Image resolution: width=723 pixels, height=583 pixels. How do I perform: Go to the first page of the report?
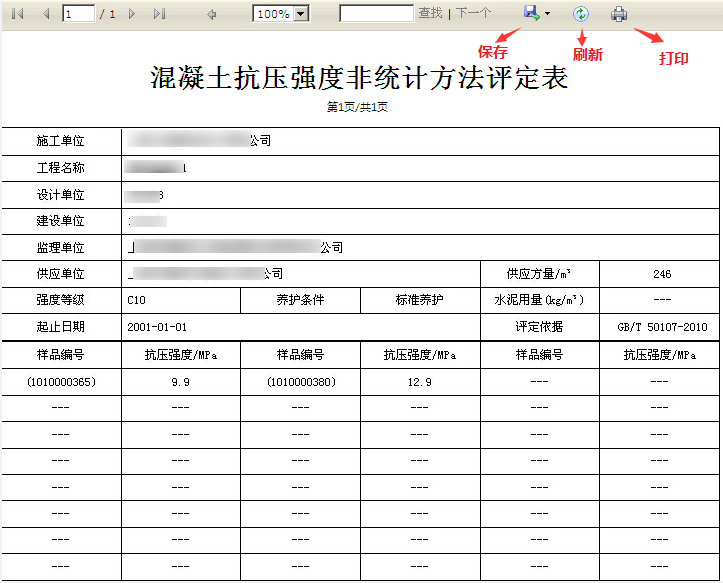click(17, 14)
